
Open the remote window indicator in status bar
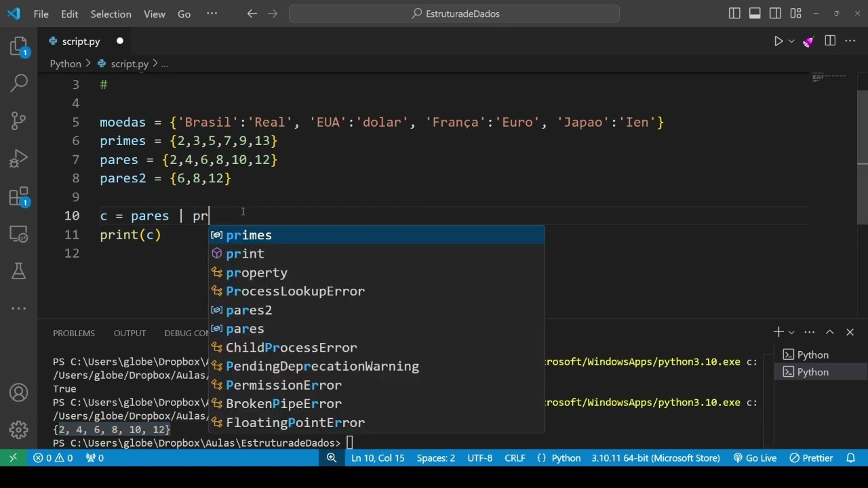tap(13, 458)
